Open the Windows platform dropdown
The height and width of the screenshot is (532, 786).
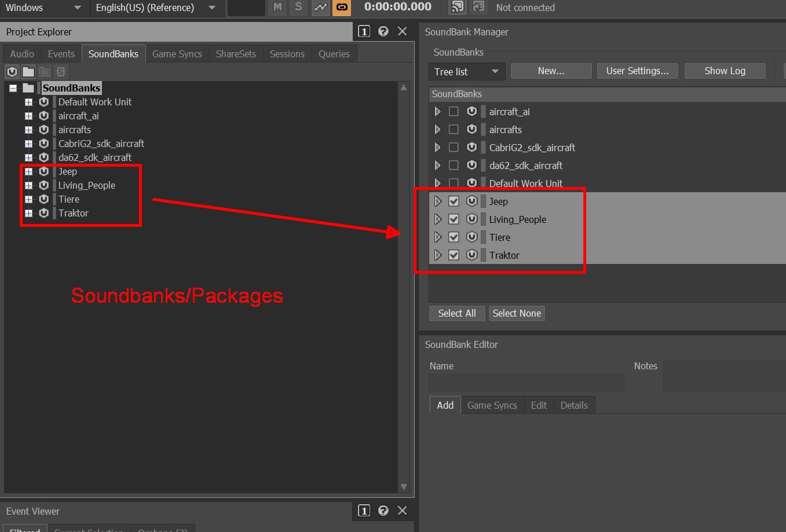click(43, 8)
